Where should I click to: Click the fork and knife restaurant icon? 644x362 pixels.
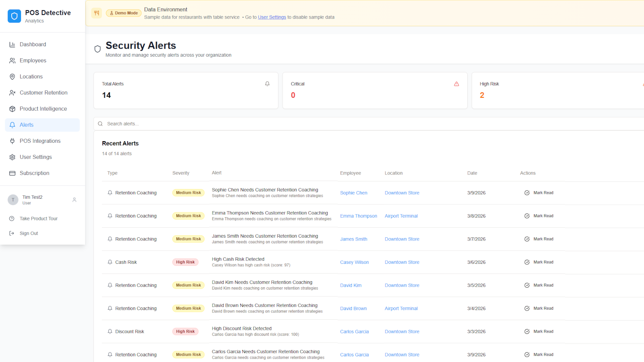tap(97, 13)
